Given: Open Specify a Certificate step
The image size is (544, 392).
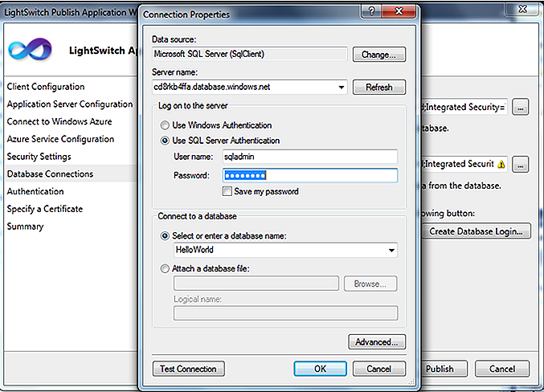Looking at the screenshot, I should [x=45, y=209].
